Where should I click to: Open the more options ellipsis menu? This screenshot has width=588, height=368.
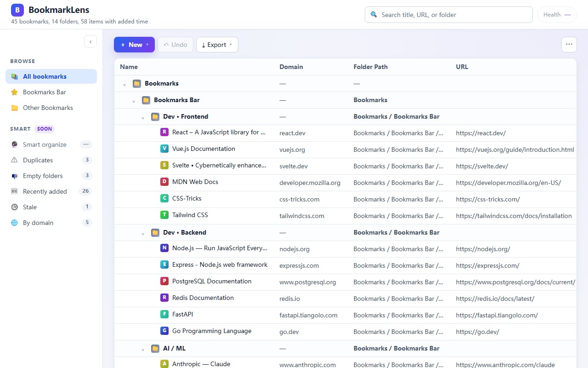[569, 45]
